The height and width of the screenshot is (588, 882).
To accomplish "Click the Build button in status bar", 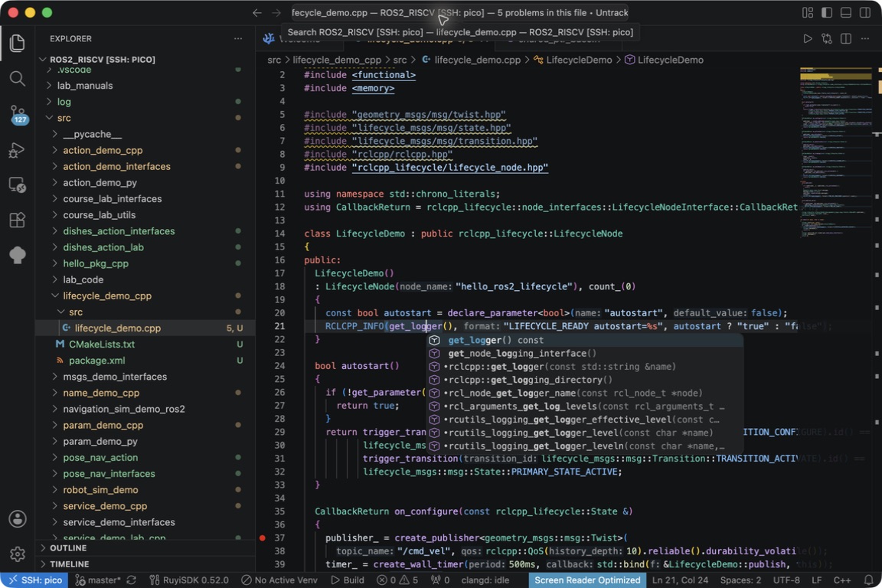I will tap(348, 580).
